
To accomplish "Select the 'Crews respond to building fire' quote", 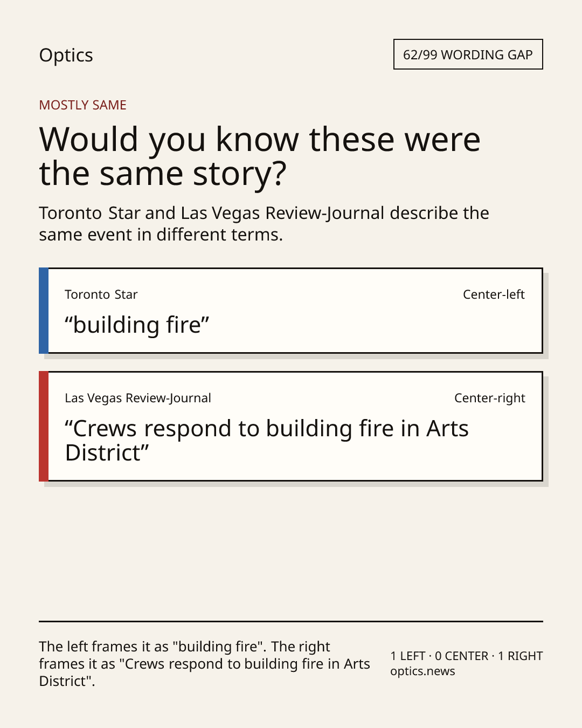I will [x=267, y=441].
